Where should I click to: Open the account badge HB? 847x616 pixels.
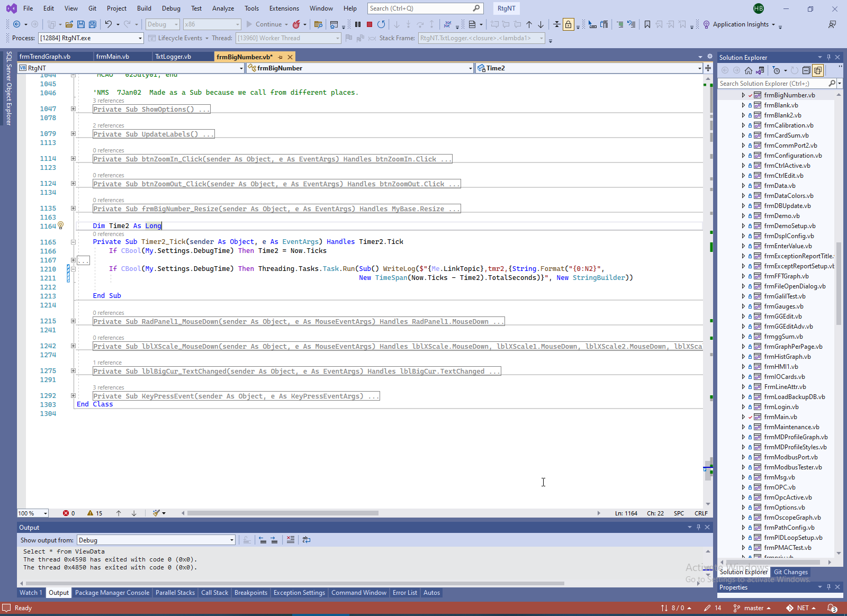pyautogui.click(x=759, y=8)
